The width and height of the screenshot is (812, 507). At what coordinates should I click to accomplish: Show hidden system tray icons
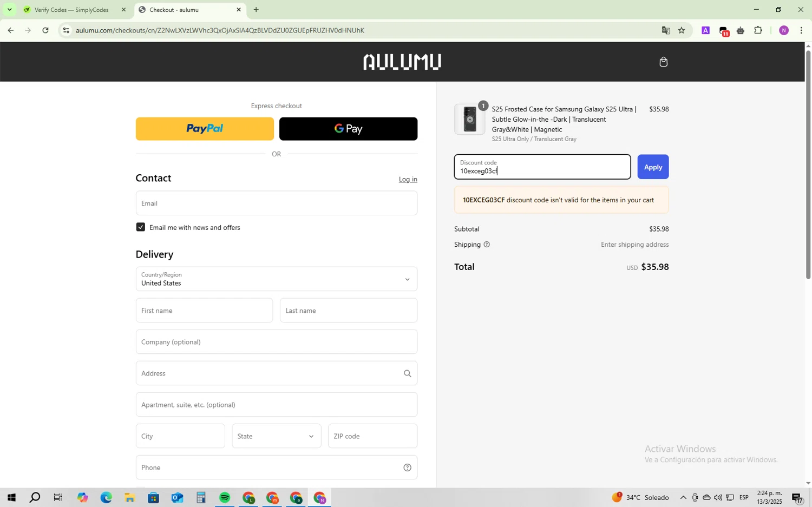(x=683, y=498)
